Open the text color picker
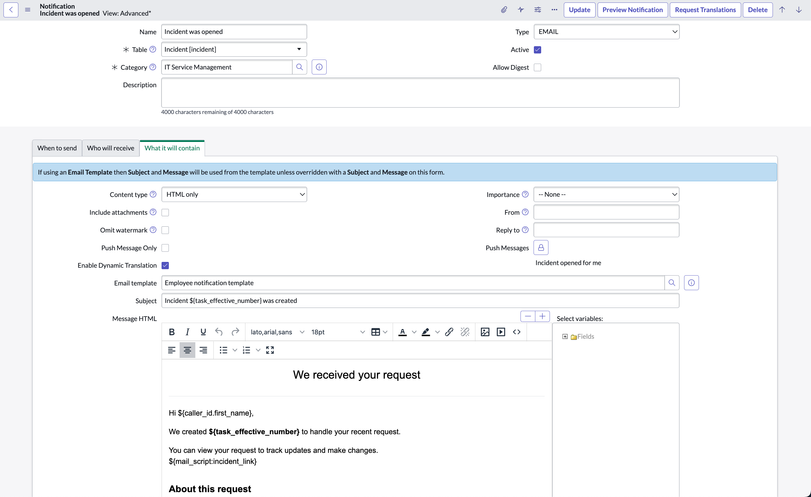 tap(402, 332)
